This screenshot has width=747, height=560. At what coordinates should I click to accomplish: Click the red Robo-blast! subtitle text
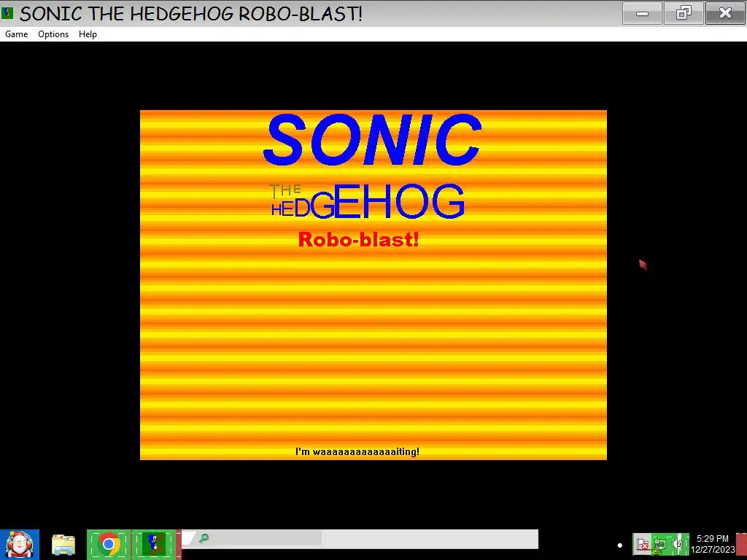coord(358,239)
